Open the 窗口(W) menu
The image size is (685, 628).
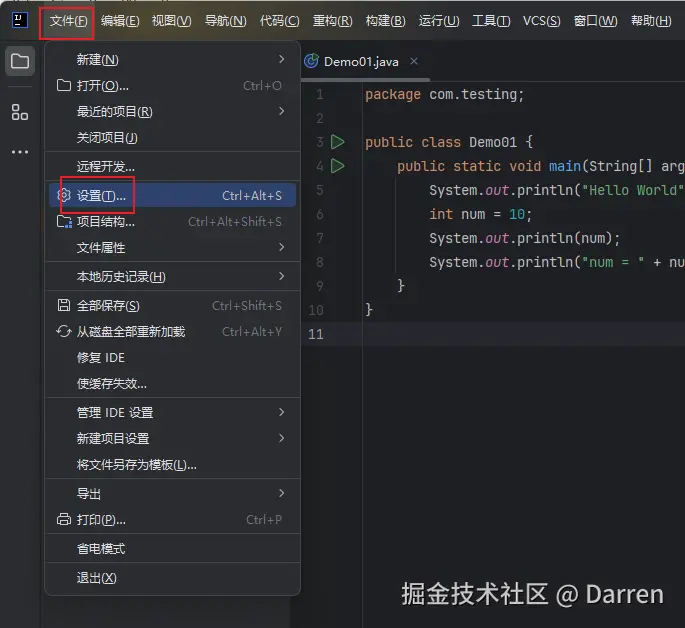pos(595,21)
